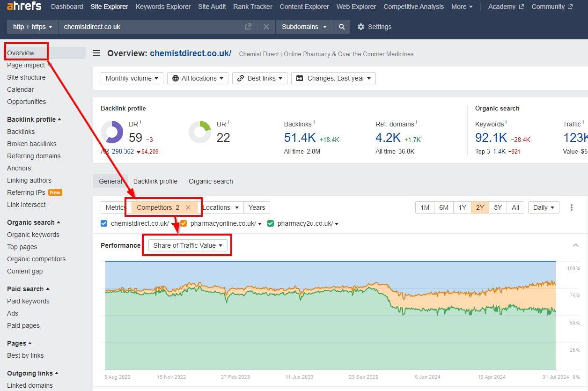Image resolution: width=588 pixels, height=391 pixels.
Task: Click the Ref. domains info icon
Action: coord(417,123)
